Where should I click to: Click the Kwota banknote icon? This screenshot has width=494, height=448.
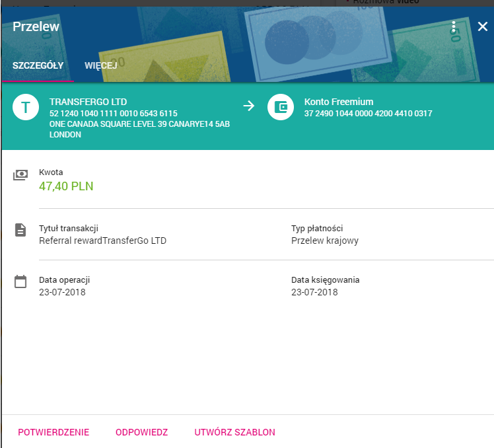tap(20, 175)
